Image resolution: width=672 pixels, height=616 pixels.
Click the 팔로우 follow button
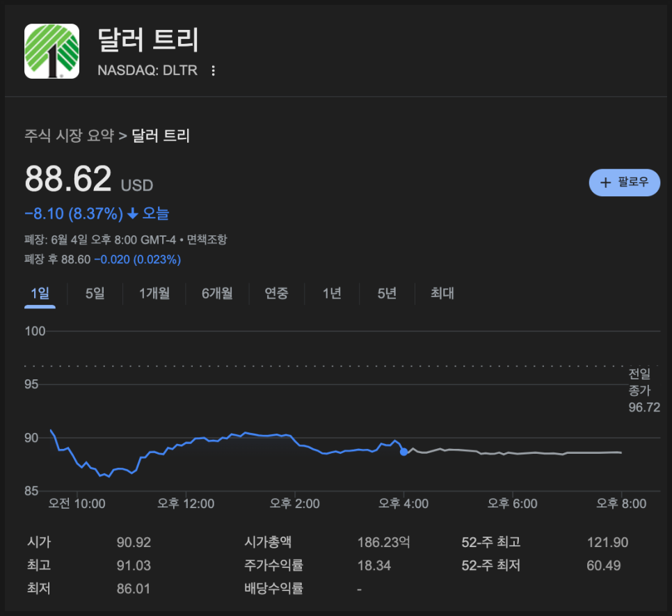pos(625,182)
